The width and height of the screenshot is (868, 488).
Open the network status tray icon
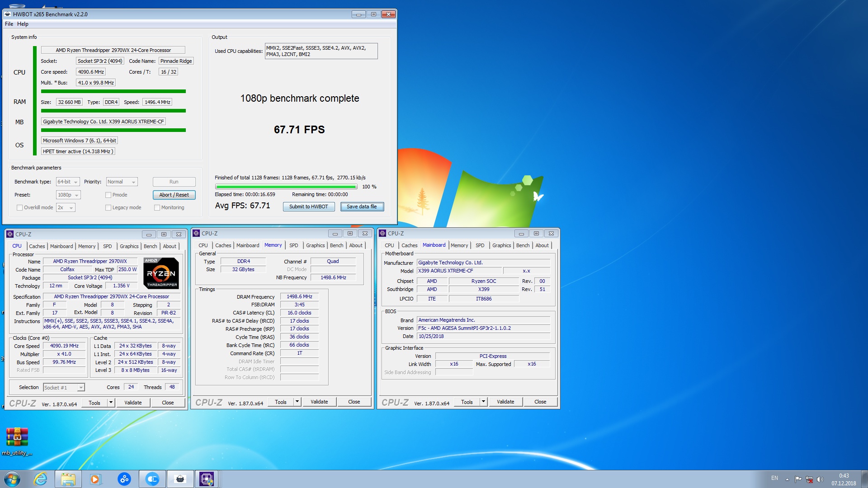coord(809,479)
